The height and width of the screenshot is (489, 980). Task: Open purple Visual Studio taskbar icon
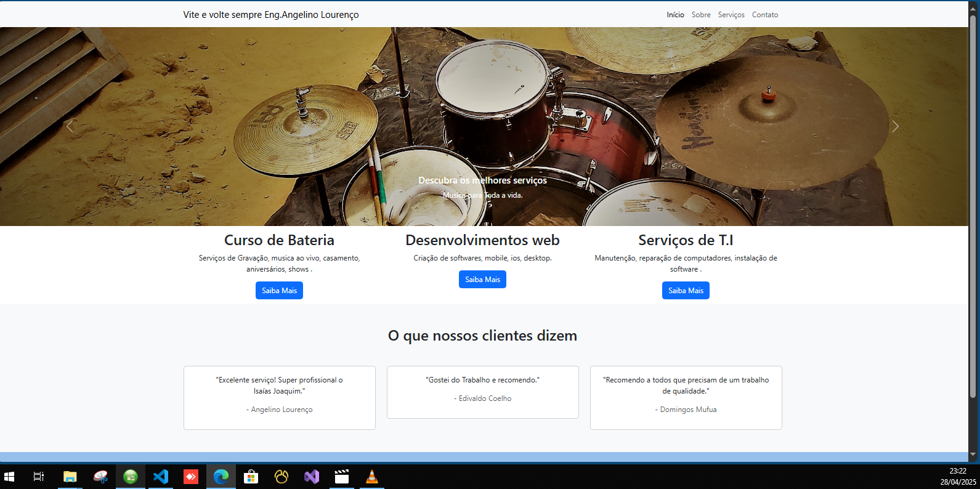pyautogui.click(x=312, y=477)
